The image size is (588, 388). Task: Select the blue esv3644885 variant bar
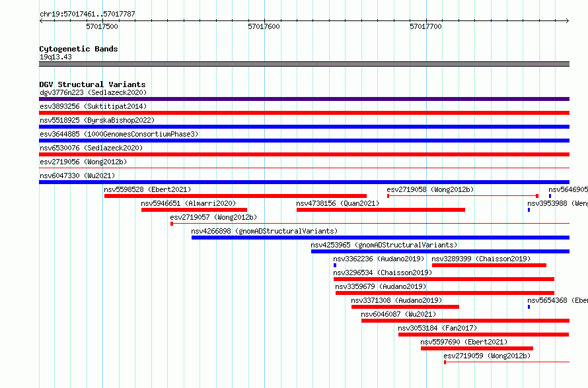pyautogui.click(x=304, y=141)
